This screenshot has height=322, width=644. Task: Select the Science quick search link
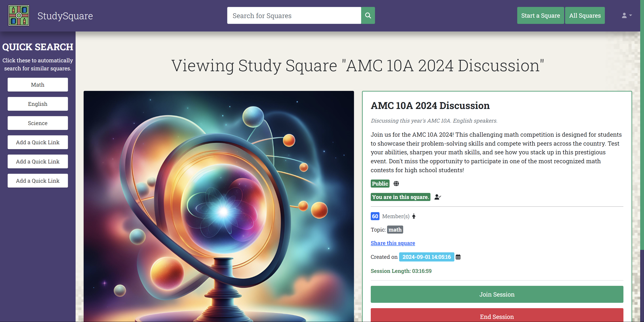click(x=38, y=123)
